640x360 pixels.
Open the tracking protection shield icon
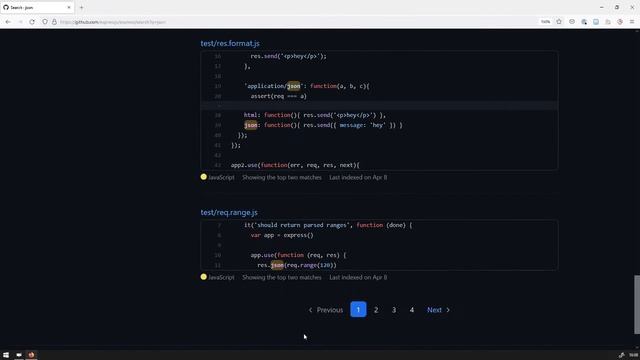[x=45, y=22]
